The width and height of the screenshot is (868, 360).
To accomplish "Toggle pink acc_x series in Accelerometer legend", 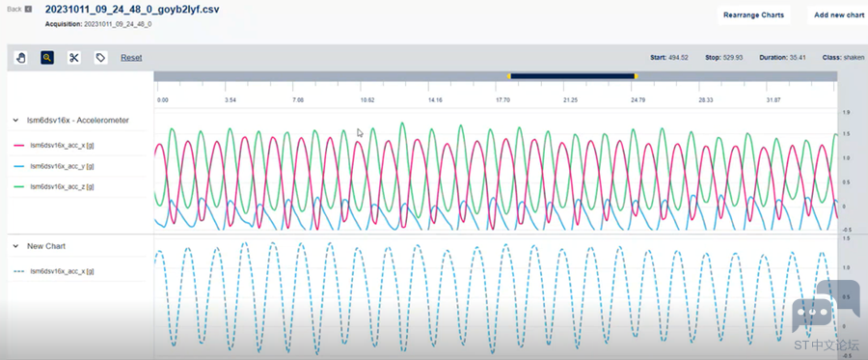I will pos(54,145).
